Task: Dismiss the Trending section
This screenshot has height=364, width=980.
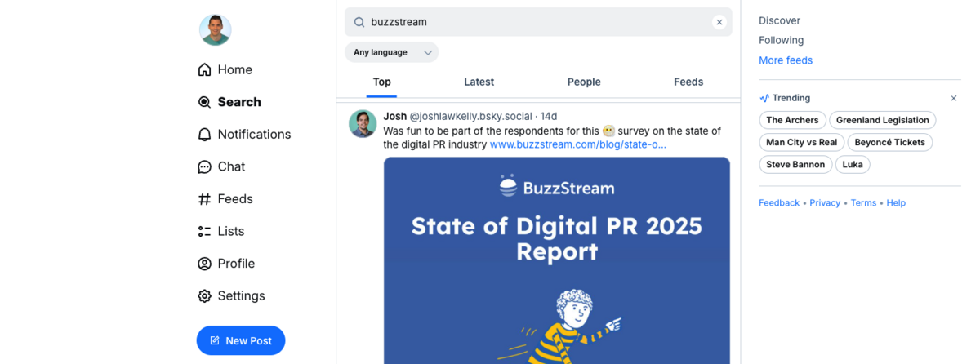Action: [x=953, y=98]
